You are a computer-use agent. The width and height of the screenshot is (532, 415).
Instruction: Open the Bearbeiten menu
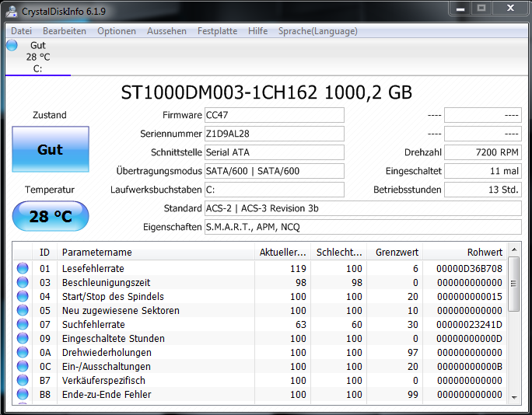click(65, 31)
